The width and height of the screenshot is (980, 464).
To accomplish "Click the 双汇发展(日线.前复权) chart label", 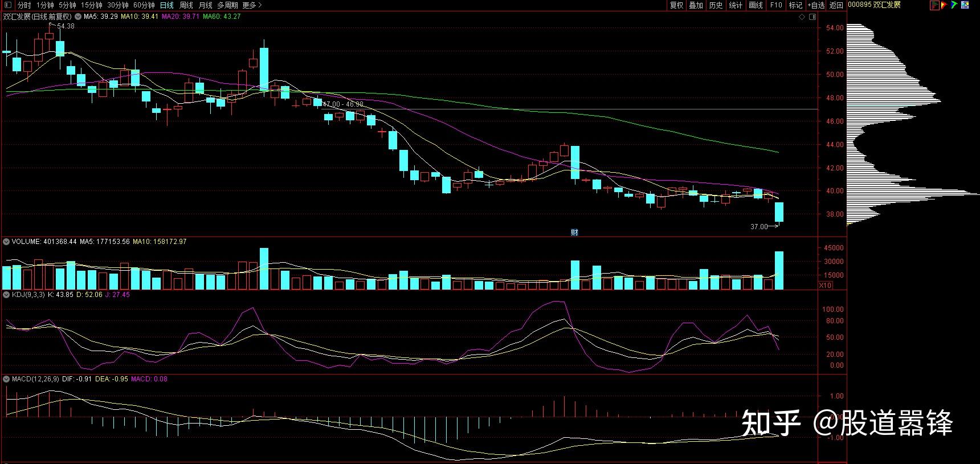I will coord(38,17).
